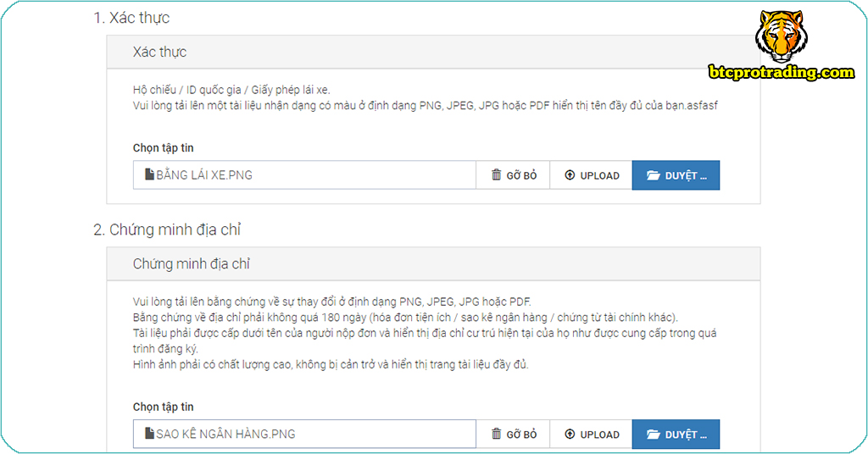The width and height of the screenshot is (868, 454).
Task: Click the trash icon beside SAO KÊ NGÂN HÀNG.PNG
Action: (497, 435)
